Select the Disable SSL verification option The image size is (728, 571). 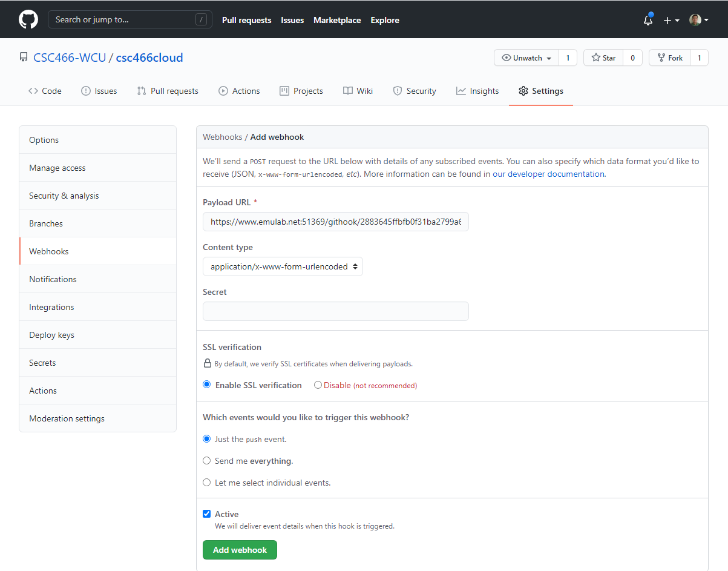(318, 385)
